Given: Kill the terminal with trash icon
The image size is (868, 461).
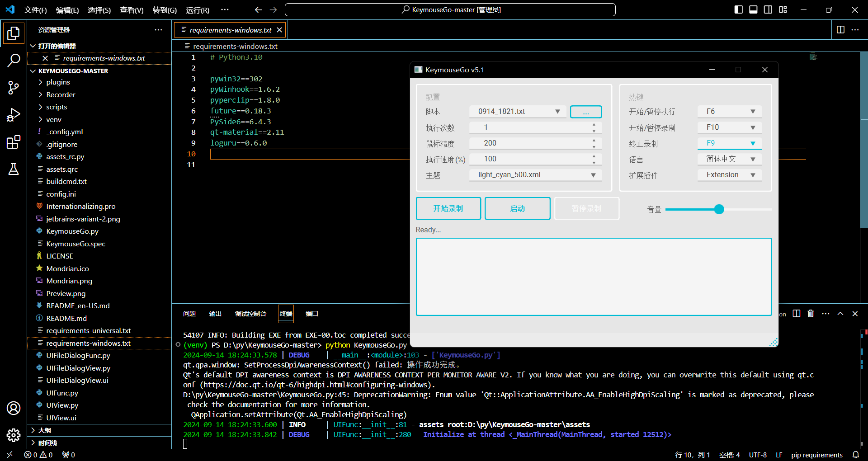Looking at the screenshot, I should (x=811, y=314).
